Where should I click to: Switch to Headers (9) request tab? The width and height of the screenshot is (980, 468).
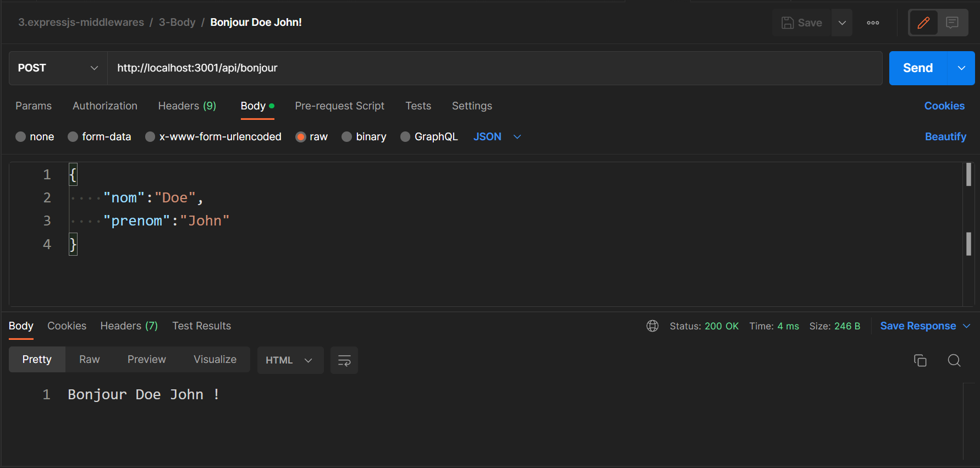pos(187,106)
